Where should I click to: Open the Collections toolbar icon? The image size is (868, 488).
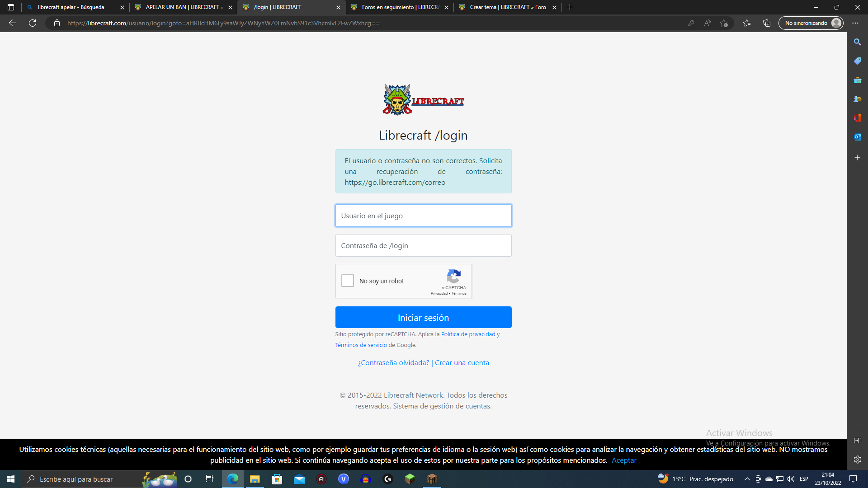(x=767, y=23)
